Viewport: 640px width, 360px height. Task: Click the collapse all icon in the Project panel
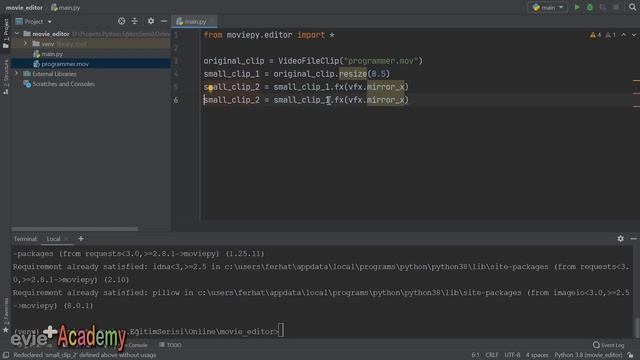tap(135, 21)
